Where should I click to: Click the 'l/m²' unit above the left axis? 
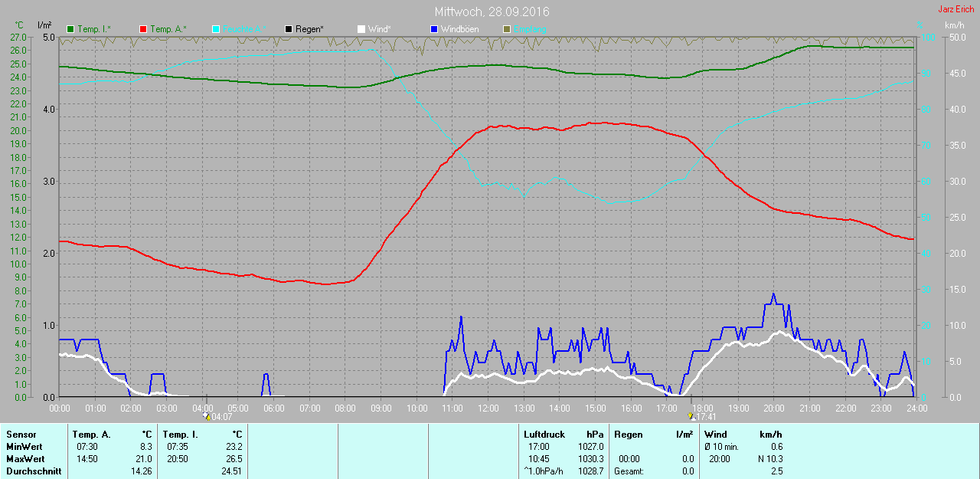pos(44,25)
